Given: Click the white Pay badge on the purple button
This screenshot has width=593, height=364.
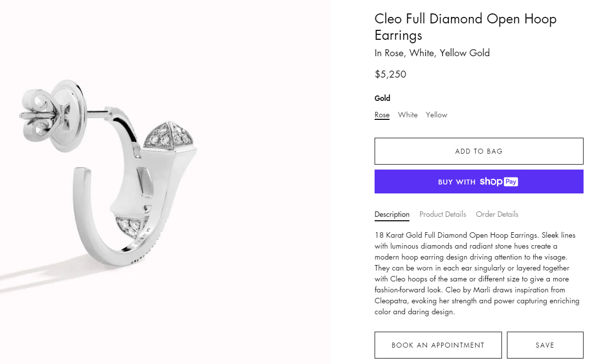Looking at the screenshot, I should tap(510, 182).
